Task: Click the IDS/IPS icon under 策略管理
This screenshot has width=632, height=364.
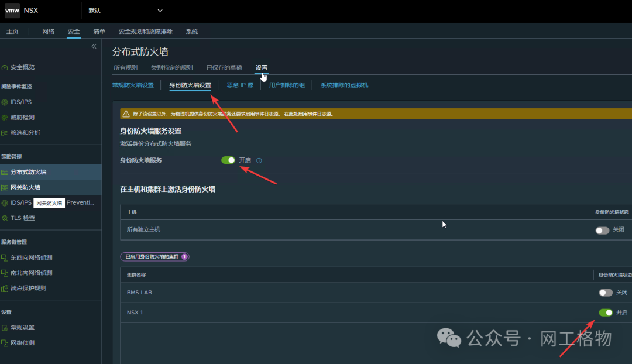Action: point(5,202)
